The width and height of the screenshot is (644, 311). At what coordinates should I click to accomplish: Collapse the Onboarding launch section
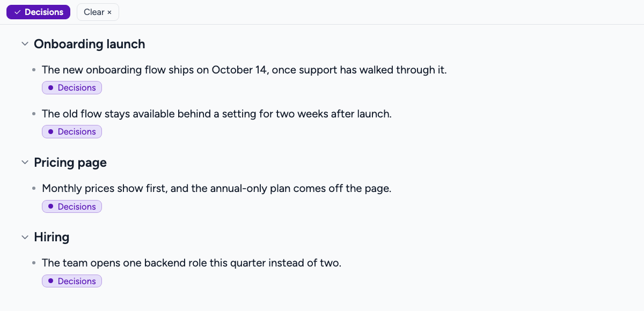click(x=25, y=44)
